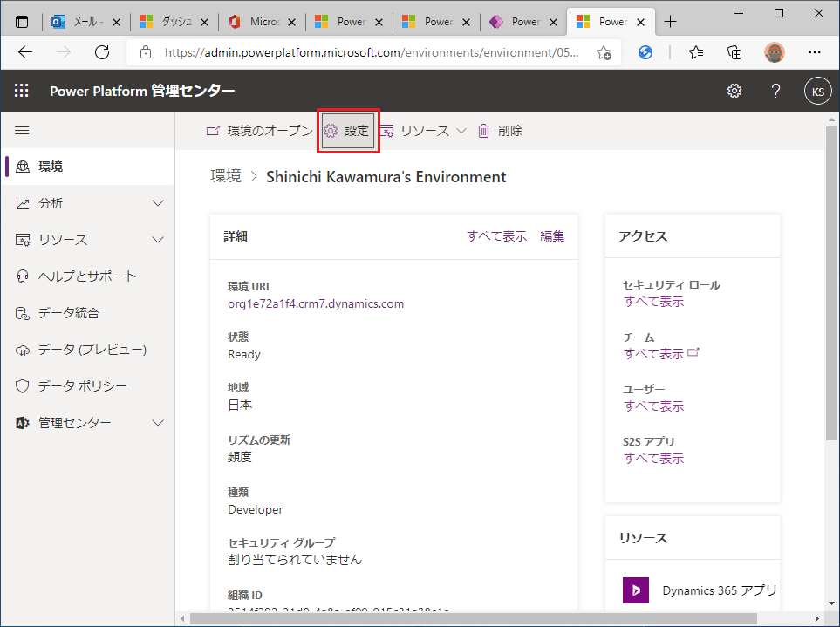Image resolution: width=840 pixels, height=627 pixels.
Task: Open the リソース toolbar dropdown
Action: (x=423, y=131)
